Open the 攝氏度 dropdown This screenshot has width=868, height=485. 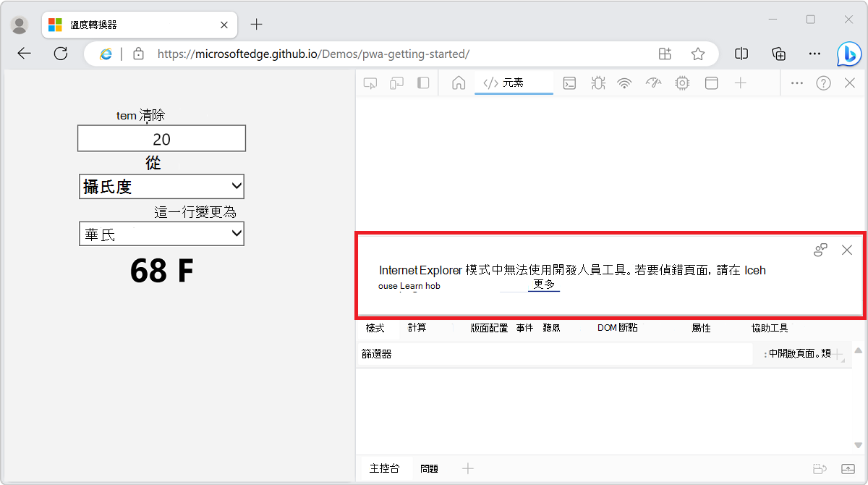click(x=161, y=186)
